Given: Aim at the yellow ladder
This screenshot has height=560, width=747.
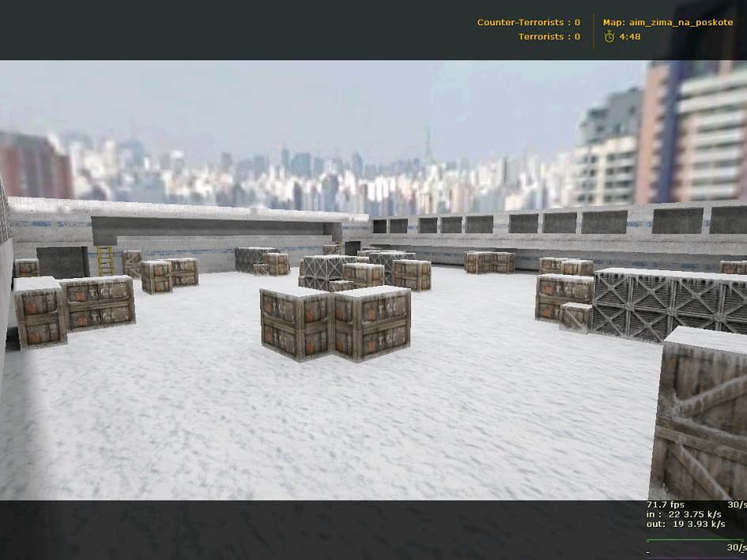Looking at the screenshot, I should click(x=105, y=261).
